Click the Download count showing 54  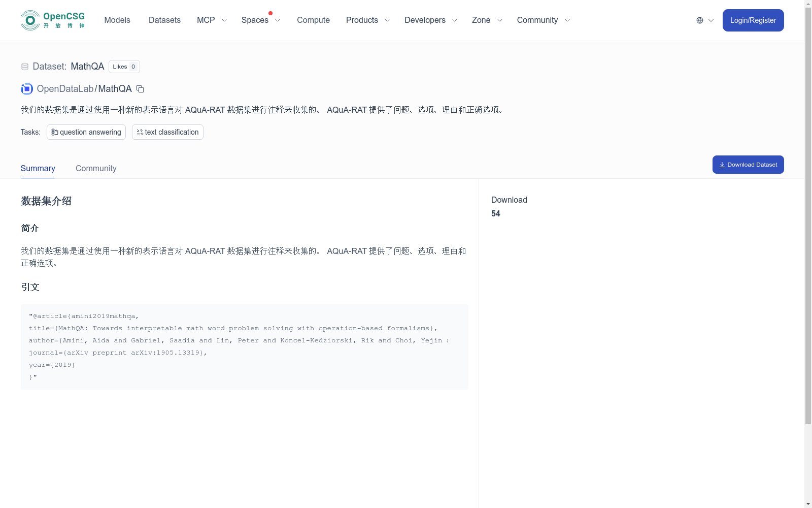coord(495,213)
